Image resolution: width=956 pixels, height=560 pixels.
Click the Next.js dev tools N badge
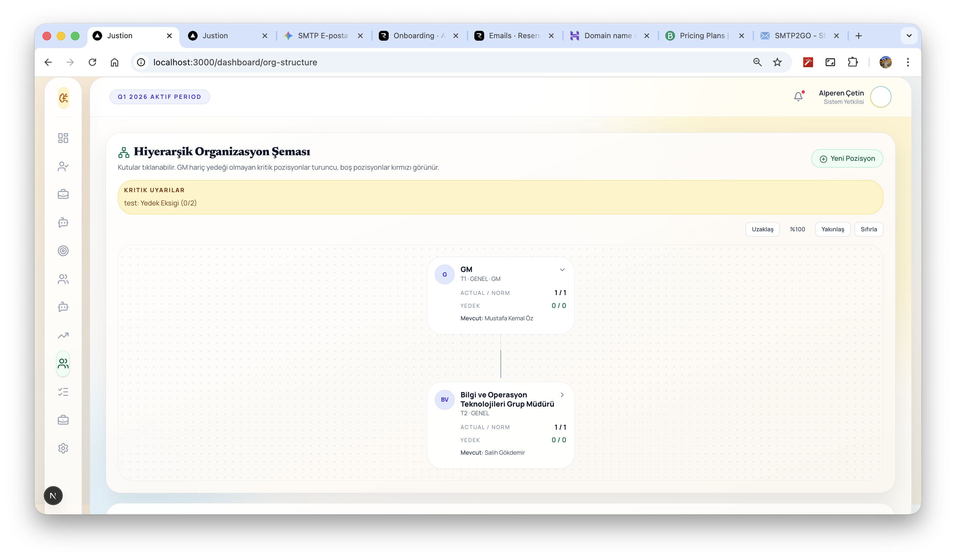click(x=53, y=496)
